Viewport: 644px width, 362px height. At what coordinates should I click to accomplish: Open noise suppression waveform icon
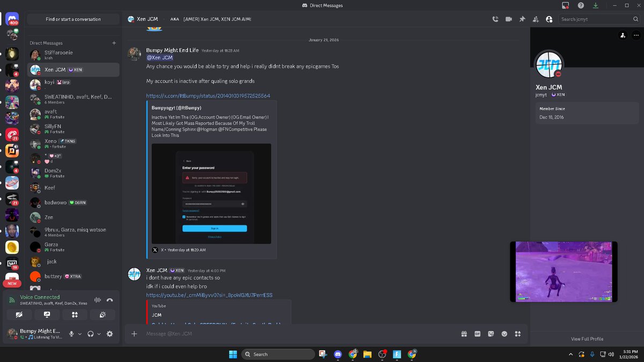98,300
